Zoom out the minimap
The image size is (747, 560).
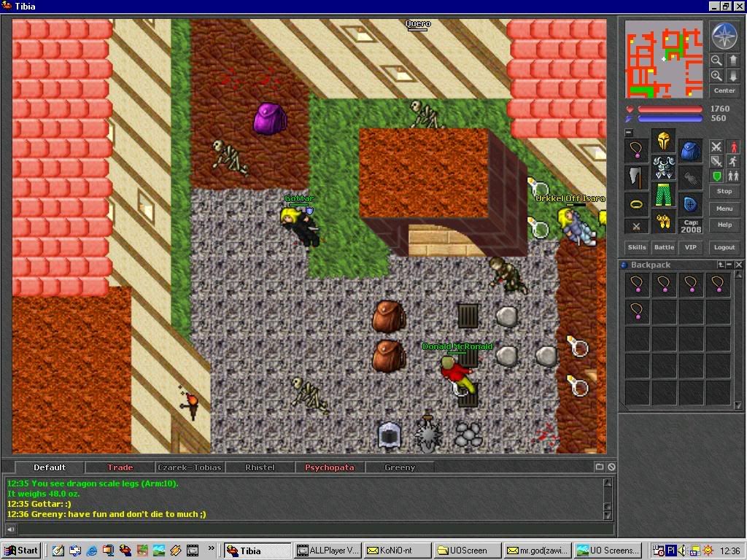pos(716,61)
